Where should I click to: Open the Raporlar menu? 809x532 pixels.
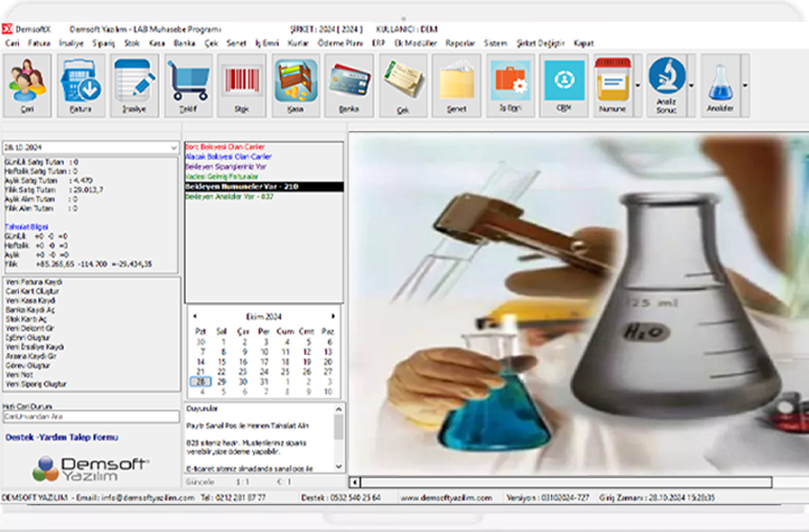coord(461,43)
